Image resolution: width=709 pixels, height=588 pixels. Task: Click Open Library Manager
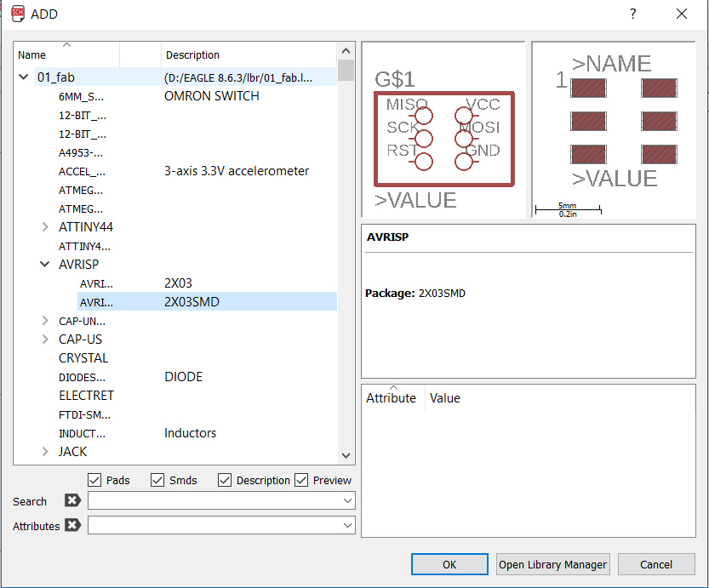point(552,564)
